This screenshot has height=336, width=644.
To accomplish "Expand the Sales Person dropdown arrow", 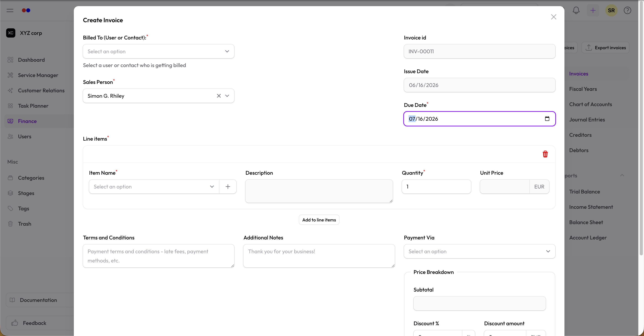I will [227, 96].
